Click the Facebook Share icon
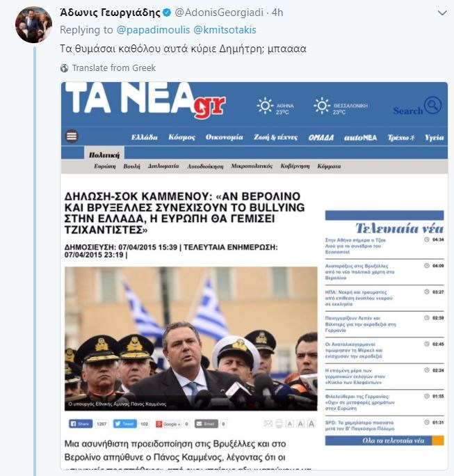 point(81,424)
